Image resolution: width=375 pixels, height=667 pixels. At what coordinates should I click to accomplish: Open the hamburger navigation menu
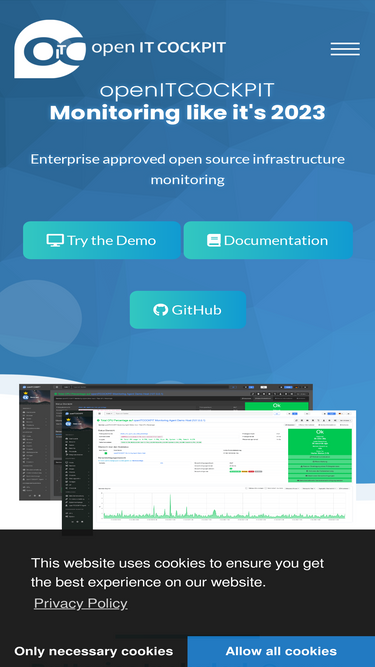(x=345, y=49)
